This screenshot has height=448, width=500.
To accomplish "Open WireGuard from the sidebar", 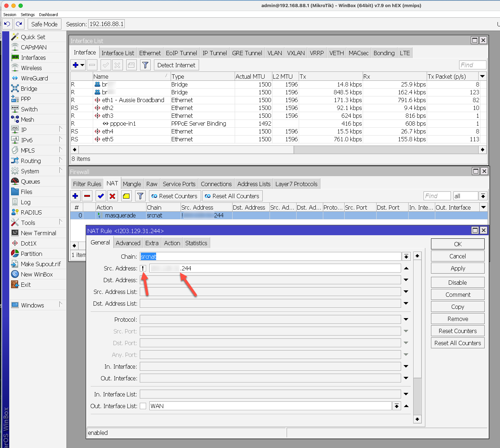I will pyautogui.click(x=34, y=78).
